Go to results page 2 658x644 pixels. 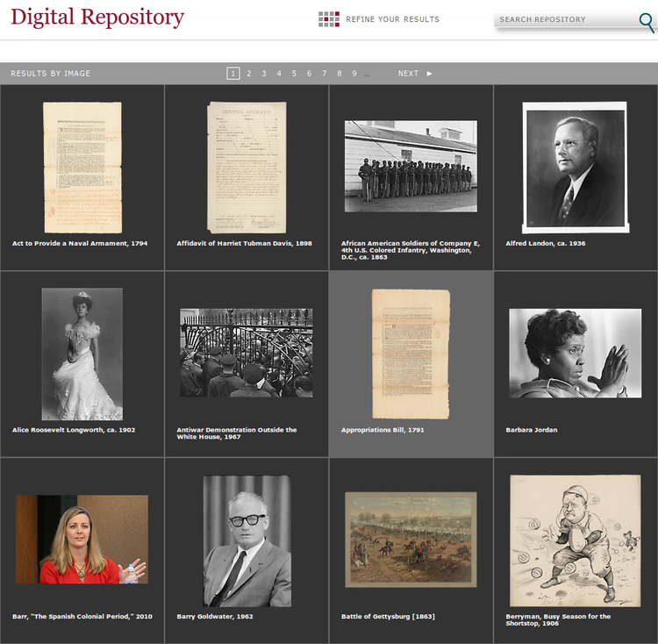tap(248, 74)
